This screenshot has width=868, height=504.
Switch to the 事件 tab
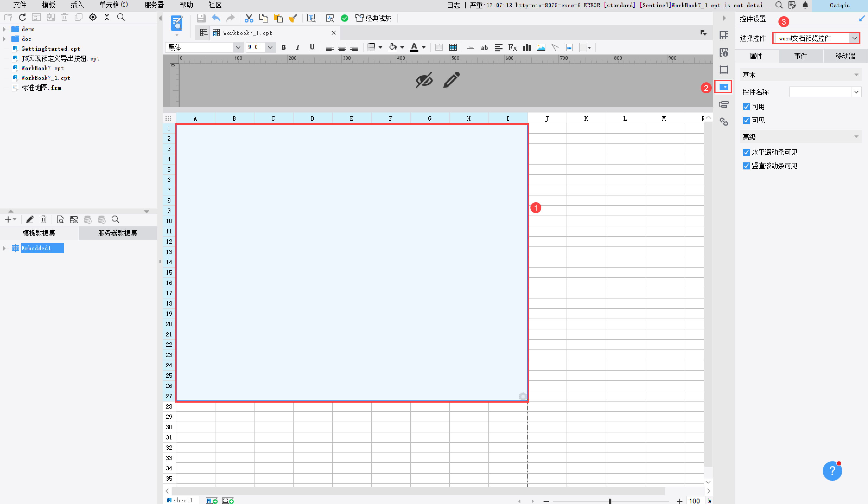click(x=800, y=56)
